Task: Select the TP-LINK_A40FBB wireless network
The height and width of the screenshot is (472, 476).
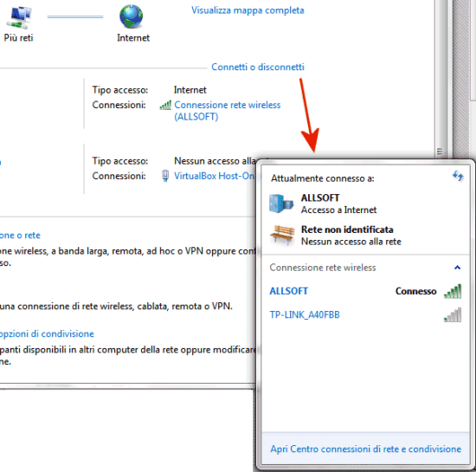Action: point(365,314)
